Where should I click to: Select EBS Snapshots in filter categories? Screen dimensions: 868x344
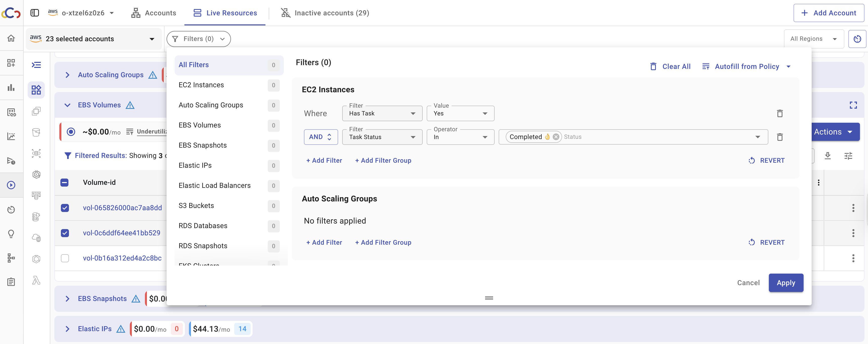coord(203,145)
